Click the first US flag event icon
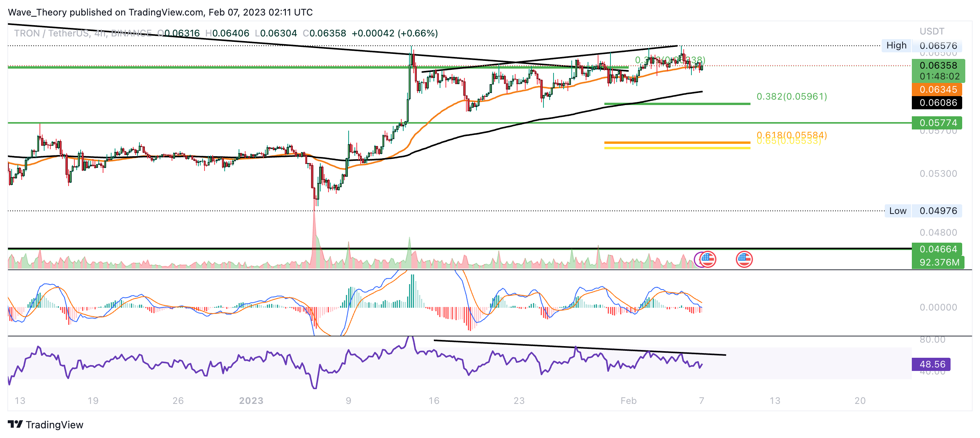980x438 pixels. pos(708,259)
